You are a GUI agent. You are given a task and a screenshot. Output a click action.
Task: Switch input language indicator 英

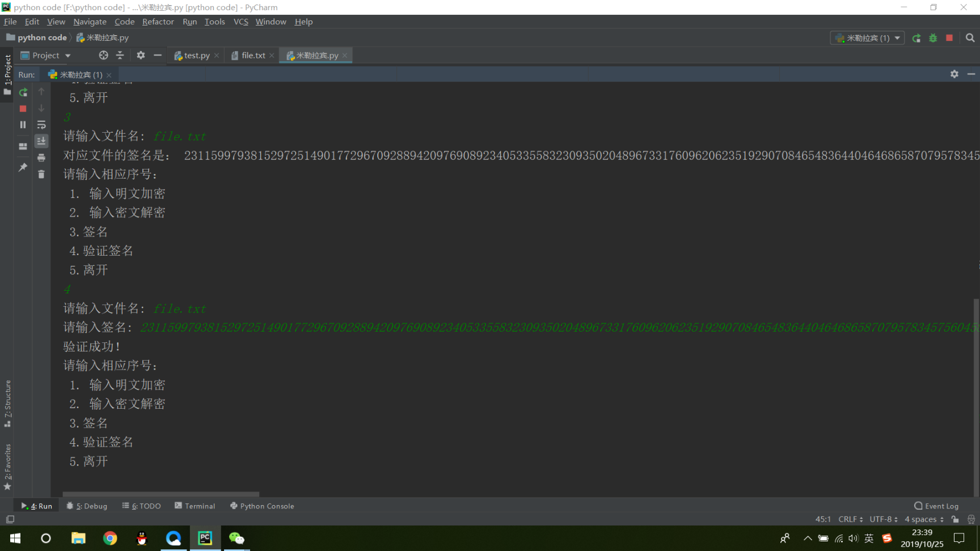(x=869, y=539)
